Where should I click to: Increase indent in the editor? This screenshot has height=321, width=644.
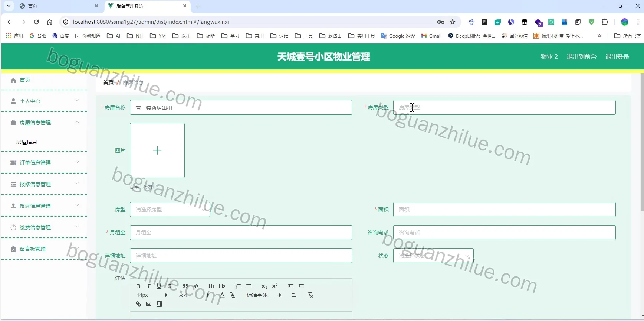coord(301,286)
